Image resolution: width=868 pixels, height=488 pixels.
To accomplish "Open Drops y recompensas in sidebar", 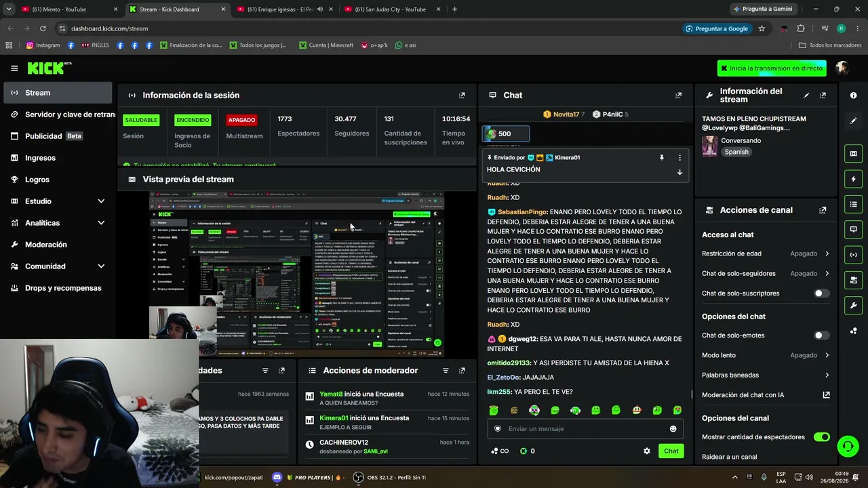I will click(x=58, y=288).
